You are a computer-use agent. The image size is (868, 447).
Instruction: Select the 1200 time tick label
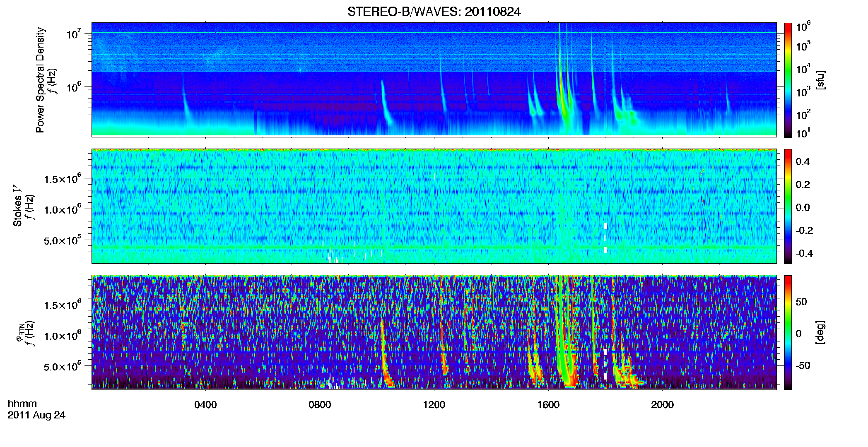(x=434, y=405)
